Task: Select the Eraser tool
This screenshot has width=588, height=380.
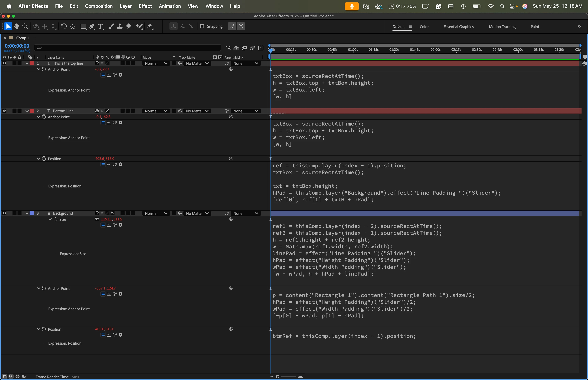Action: tap(128, 26)
